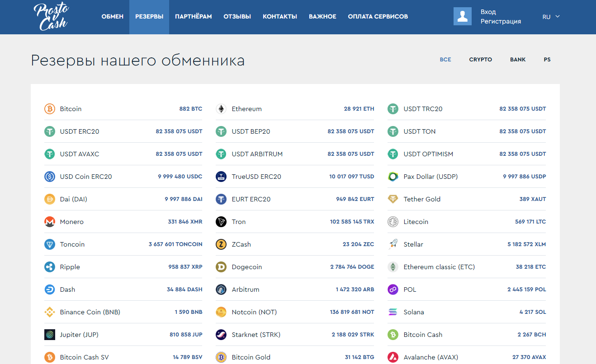Click the Bitcoin Gold icon
Screen dimensions: 596x364
[221, 357]
